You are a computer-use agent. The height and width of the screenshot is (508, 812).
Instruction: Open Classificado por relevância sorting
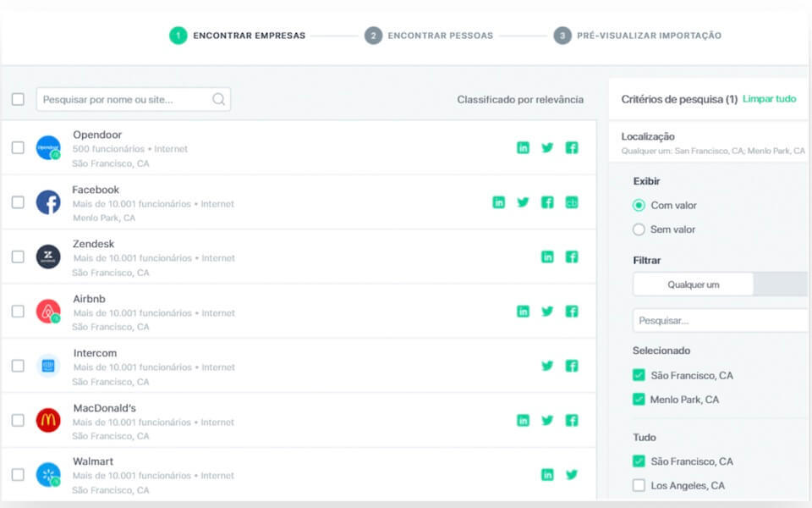click(x=520, y=100)
